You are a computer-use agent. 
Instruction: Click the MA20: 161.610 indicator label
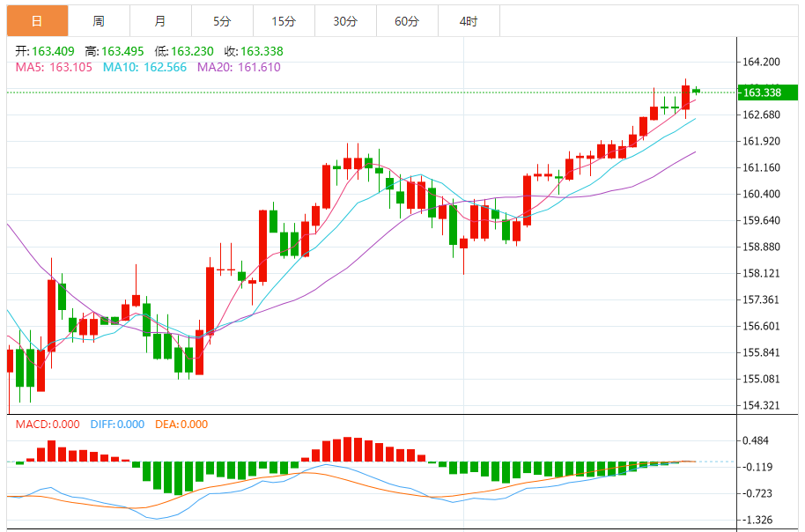(240, 67)
